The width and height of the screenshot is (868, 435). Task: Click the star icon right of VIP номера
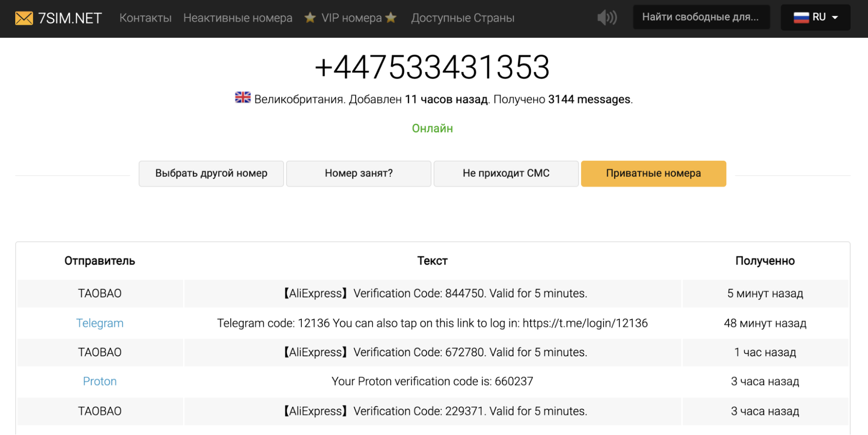tap(391, 17)
